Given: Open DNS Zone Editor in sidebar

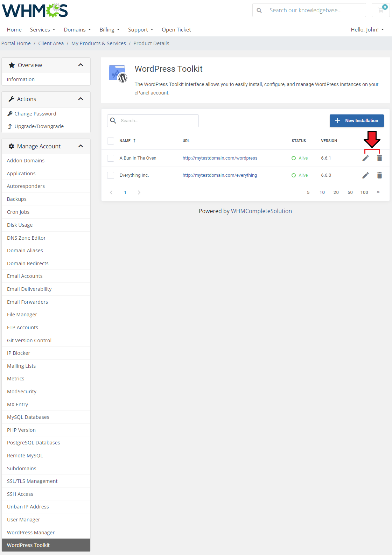Looking at the screenshot, I should pyautogui.click(x=46, y=238).
